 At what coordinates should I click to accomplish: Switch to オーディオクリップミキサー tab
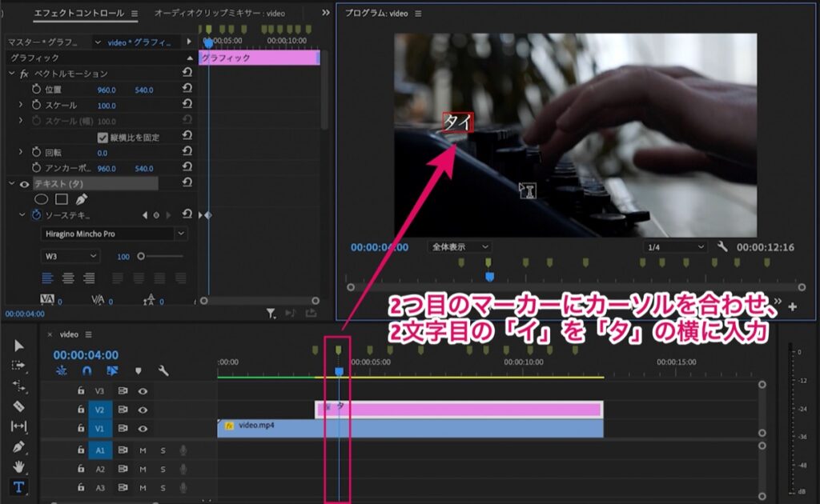(x=219, y=13)
